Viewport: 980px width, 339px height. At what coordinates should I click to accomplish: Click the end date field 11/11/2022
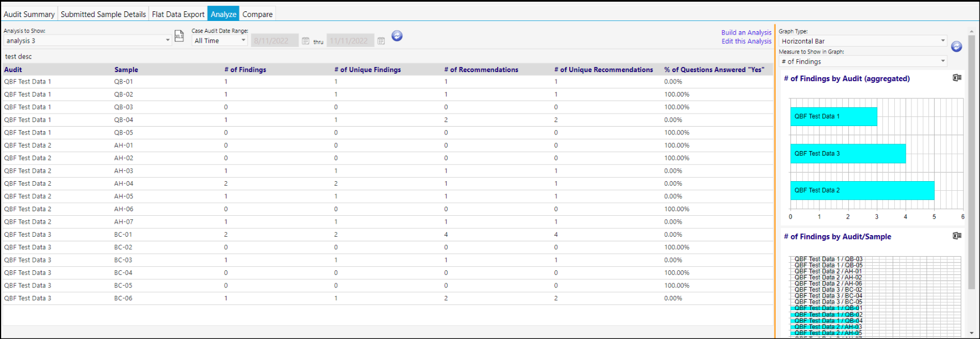(351, 41)
